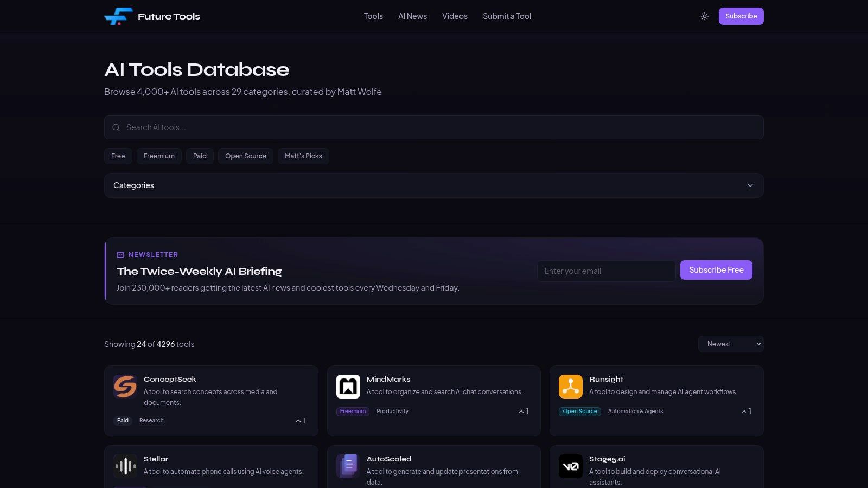This screenshot has width=868, height=488.
Task: Click the Stage5.ai logo icon
Action: point(570,466)
